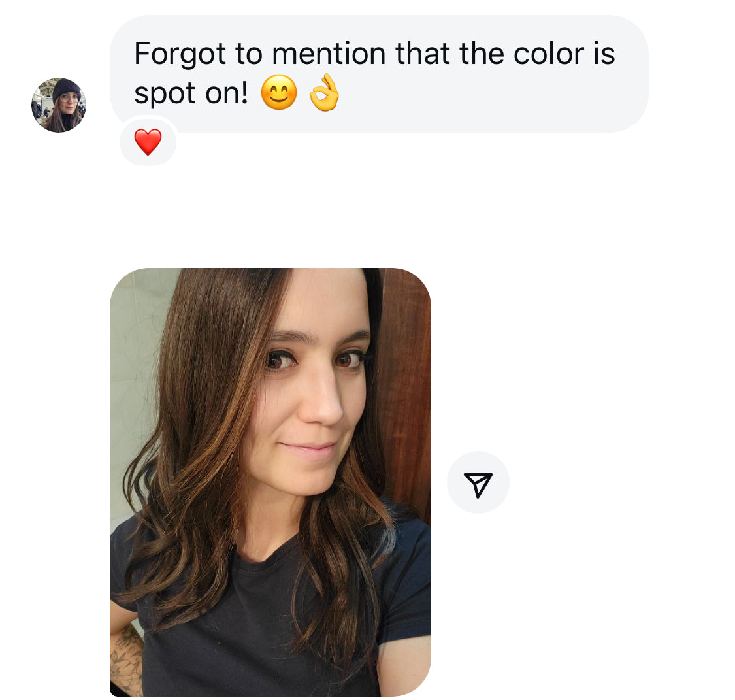Select the heart reaction pill under message
735x700 pixels.
148,142
